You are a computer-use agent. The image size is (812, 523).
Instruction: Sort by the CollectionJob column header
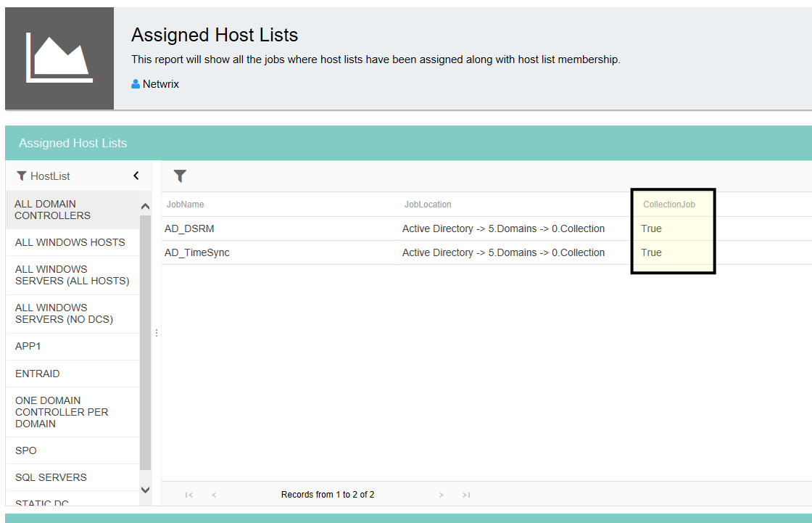click(668, 205)
